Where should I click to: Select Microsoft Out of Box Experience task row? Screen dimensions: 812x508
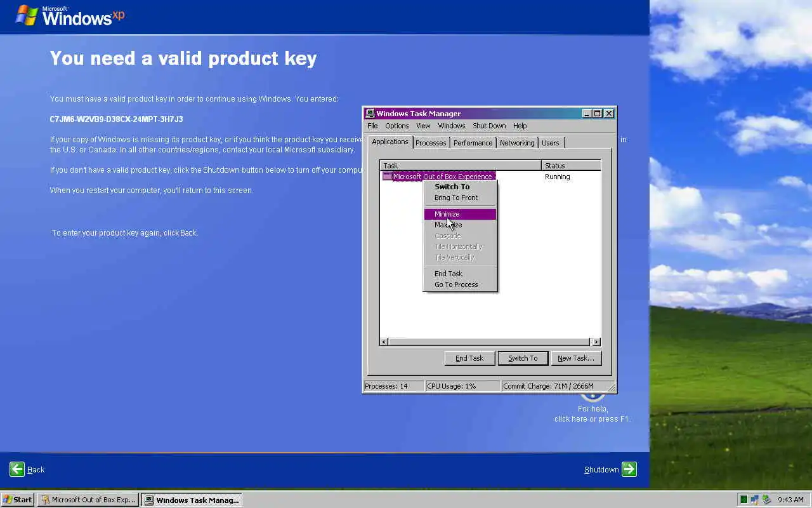click(x=439, y=177)
